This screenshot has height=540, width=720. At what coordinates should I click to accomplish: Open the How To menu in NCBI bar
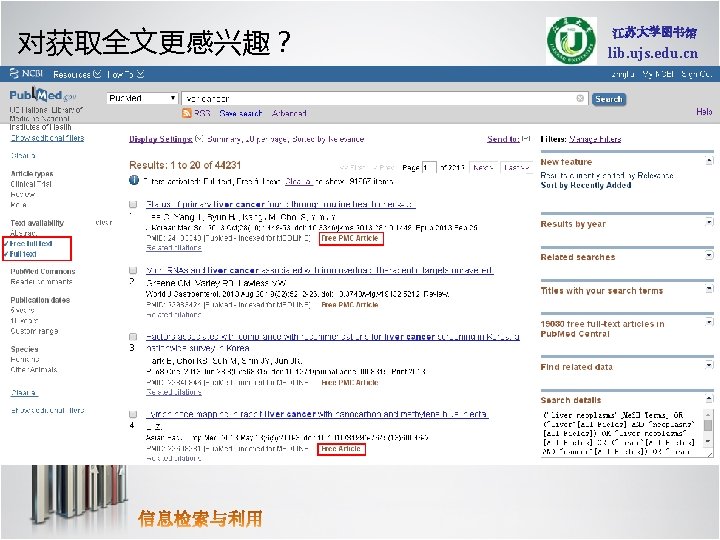point(125,74)
